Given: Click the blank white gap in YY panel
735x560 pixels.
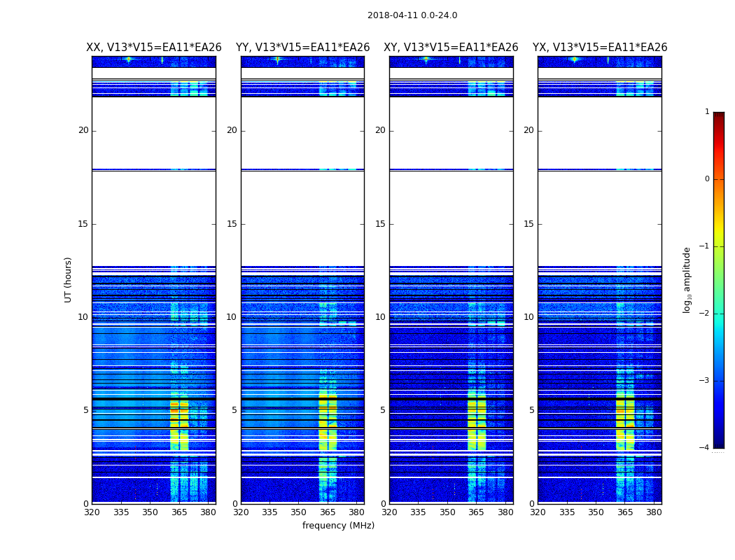Looking at the screenshot, I should coord(302,217).
